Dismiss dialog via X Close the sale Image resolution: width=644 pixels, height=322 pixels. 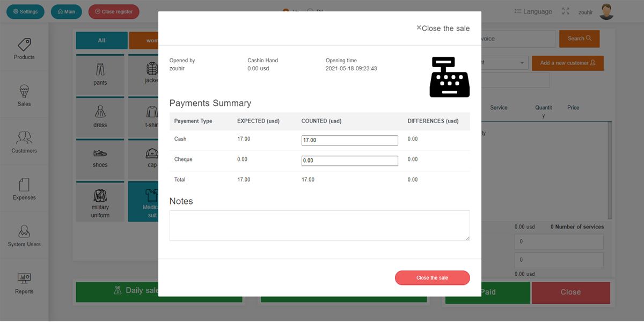point(443,28)
